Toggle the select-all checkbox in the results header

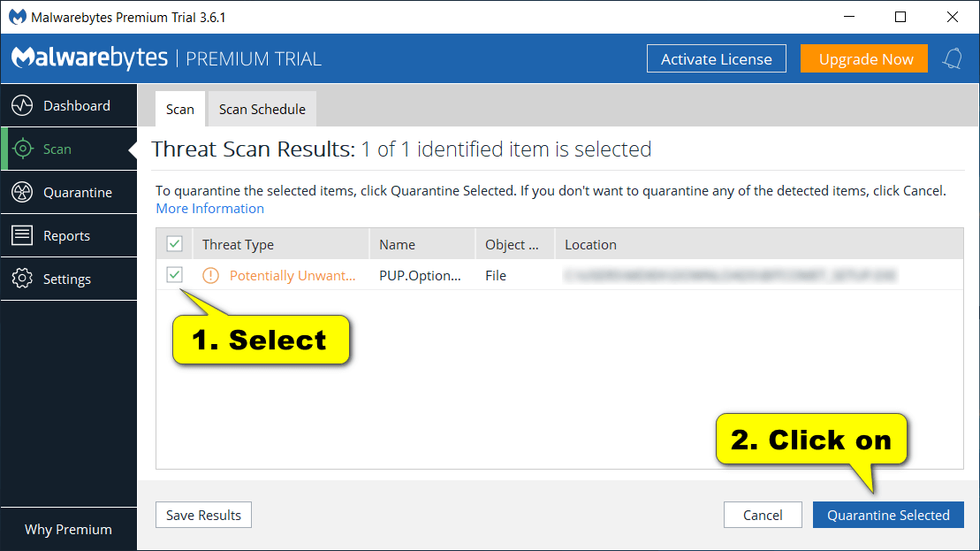(x=174, y=243)
